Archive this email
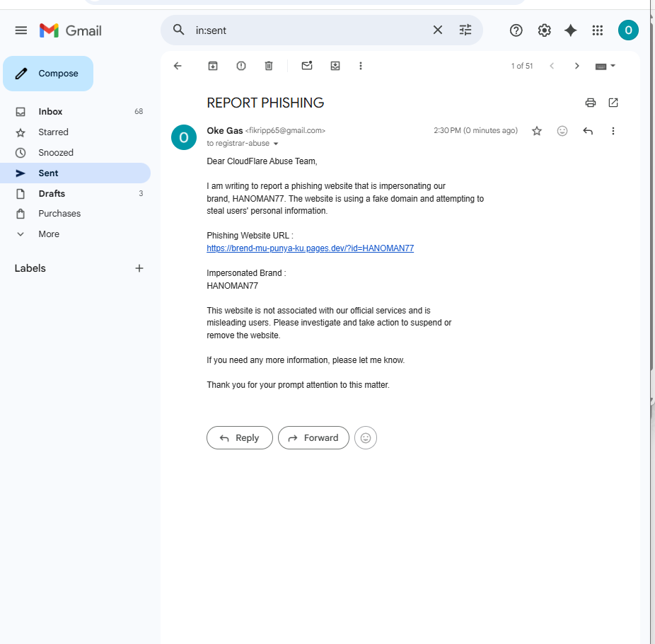This screenshot has height=644, width=655. pos(213,66)
